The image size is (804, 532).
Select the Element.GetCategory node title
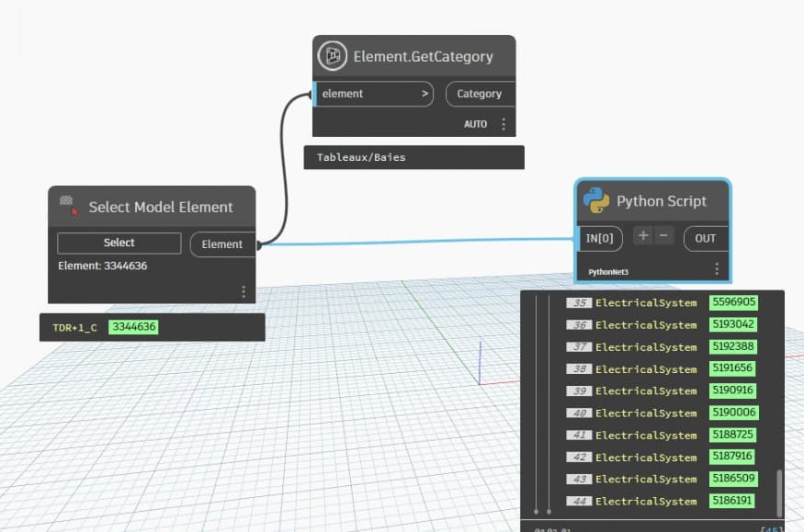pos(423,56)
